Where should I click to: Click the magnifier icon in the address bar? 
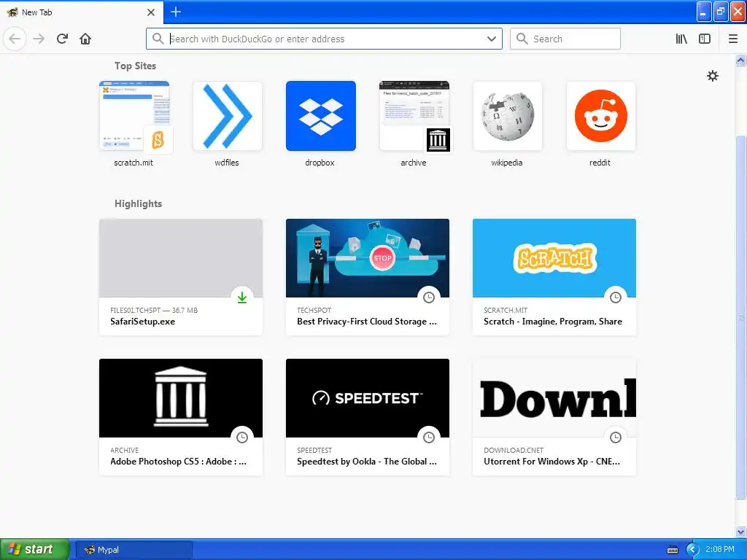158,39
